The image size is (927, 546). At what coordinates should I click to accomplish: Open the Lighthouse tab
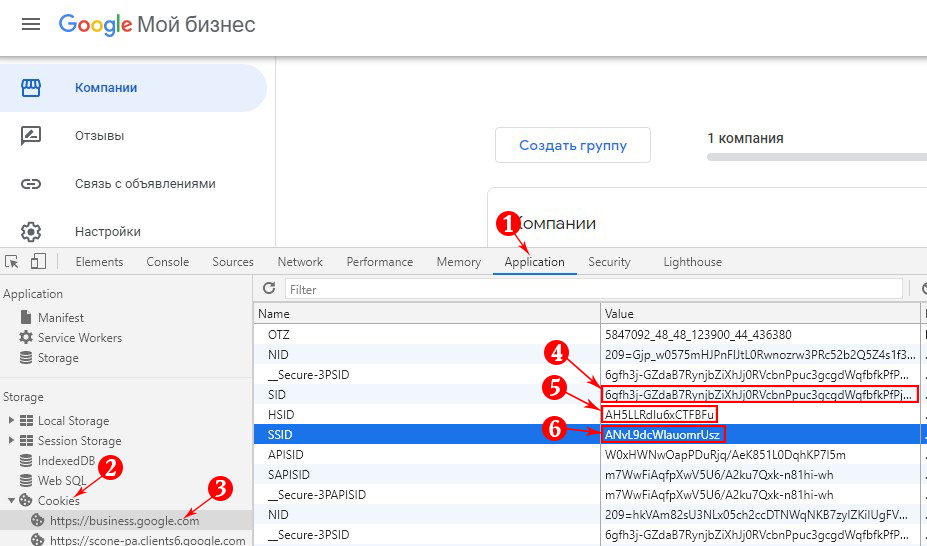[692, 262]
